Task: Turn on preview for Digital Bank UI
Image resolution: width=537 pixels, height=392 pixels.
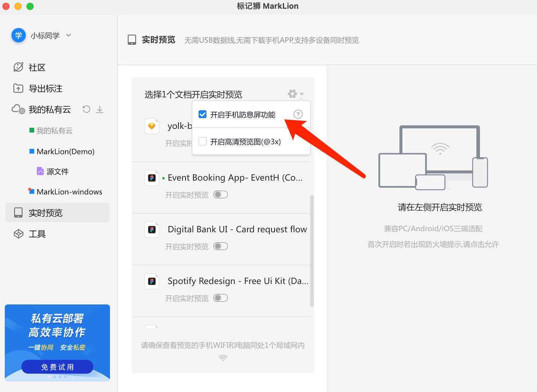Action: coord(220,246)
